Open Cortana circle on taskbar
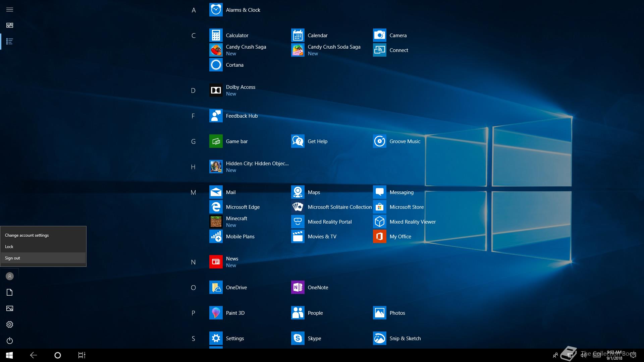 click(x=58, y=355)
